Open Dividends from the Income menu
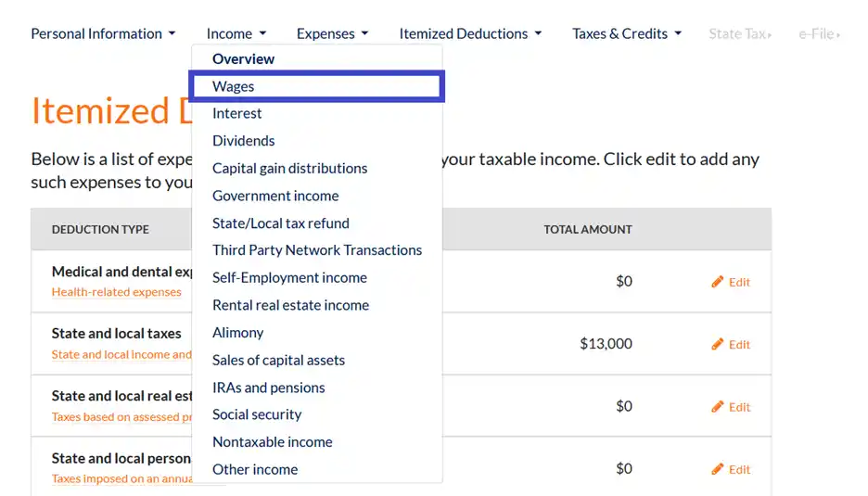Image resolution: width=868 pixels, height=496 pixels. click(x=244, y=141)
